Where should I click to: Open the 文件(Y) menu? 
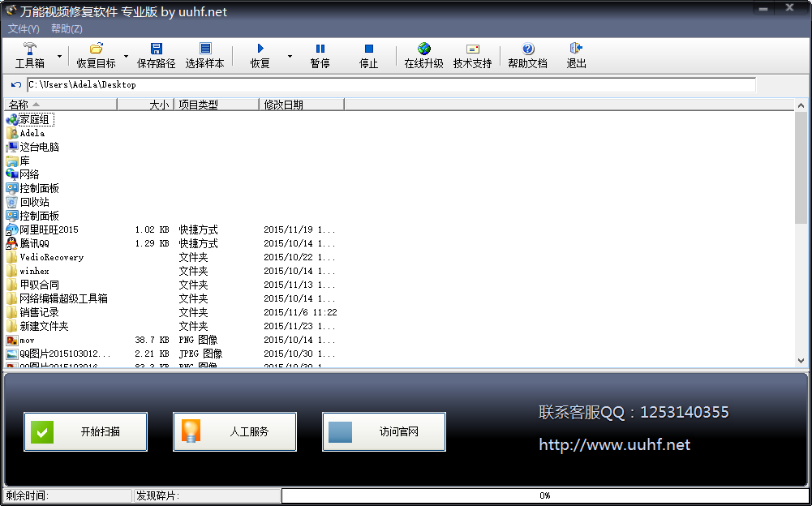pyautogui.click(x=24, y=28)
